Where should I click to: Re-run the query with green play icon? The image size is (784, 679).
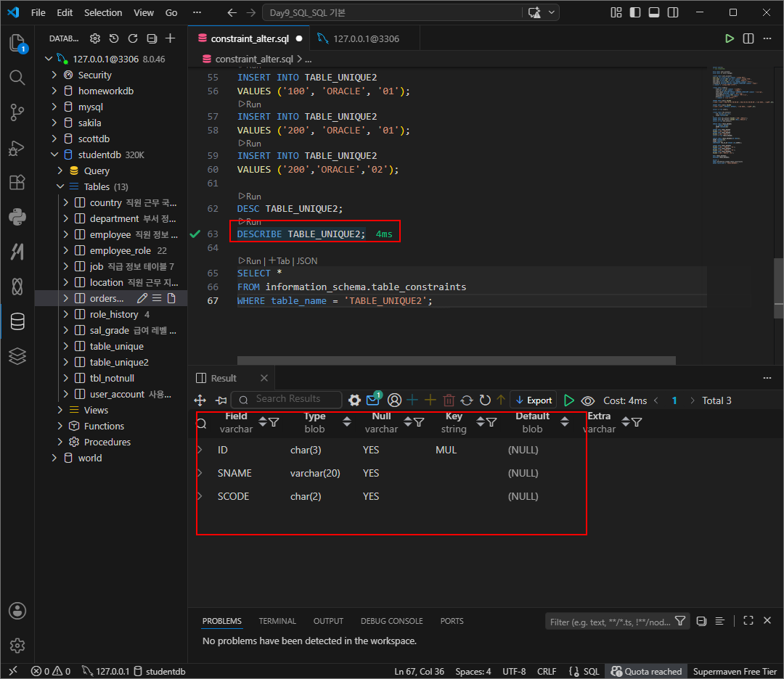click(x=568, y=400)
